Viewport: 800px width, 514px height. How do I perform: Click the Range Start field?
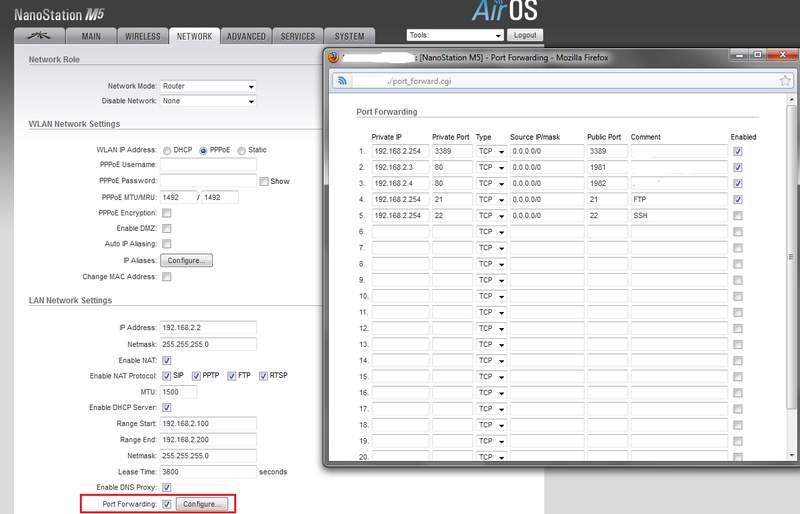point(208,424)
